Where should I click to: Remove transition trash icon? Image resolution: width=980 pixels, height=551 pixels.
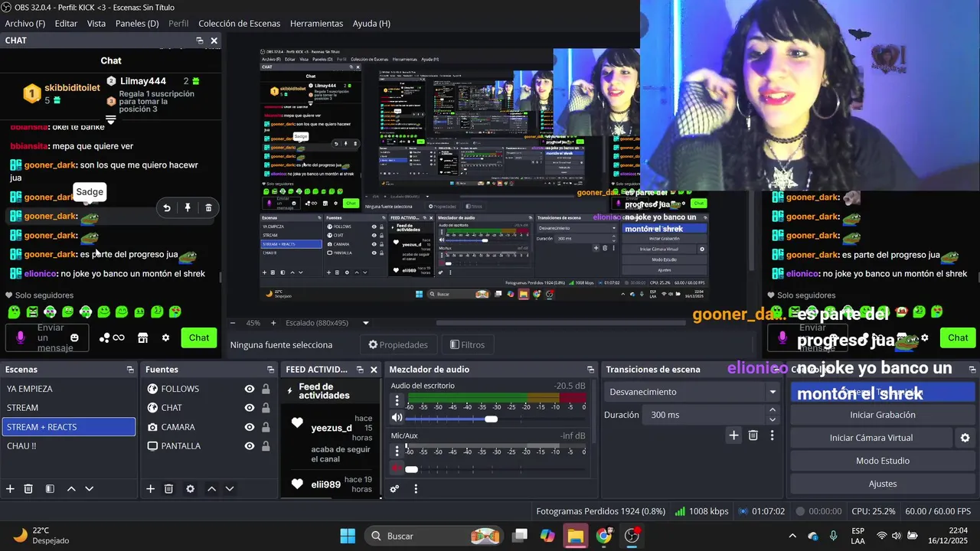(x=753, y=435)
